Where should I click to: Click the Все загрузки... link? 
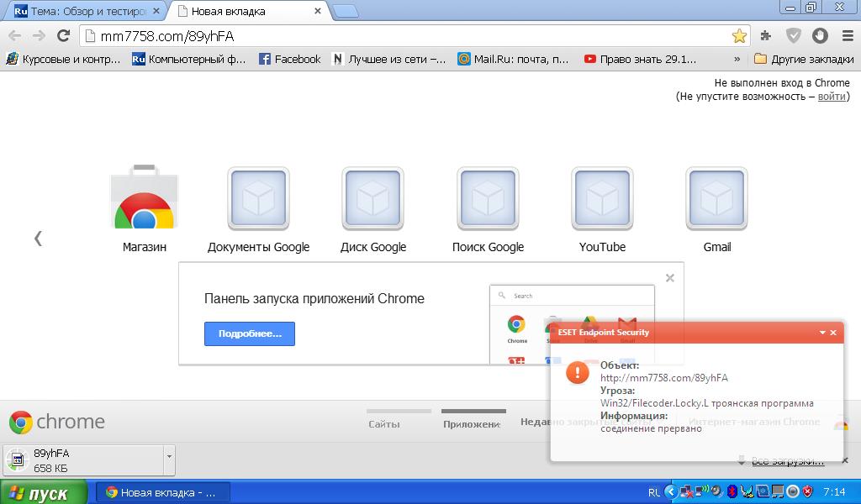(787, 461)
